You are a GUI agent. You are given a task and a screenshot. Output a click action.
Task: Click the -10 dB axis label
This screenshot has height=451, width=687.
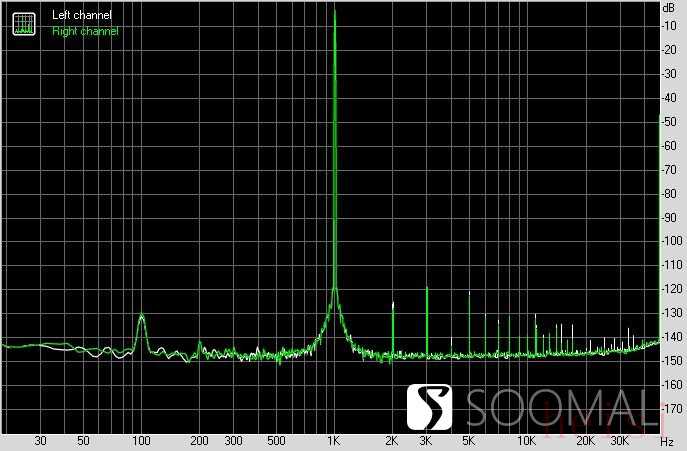point(668,26)
